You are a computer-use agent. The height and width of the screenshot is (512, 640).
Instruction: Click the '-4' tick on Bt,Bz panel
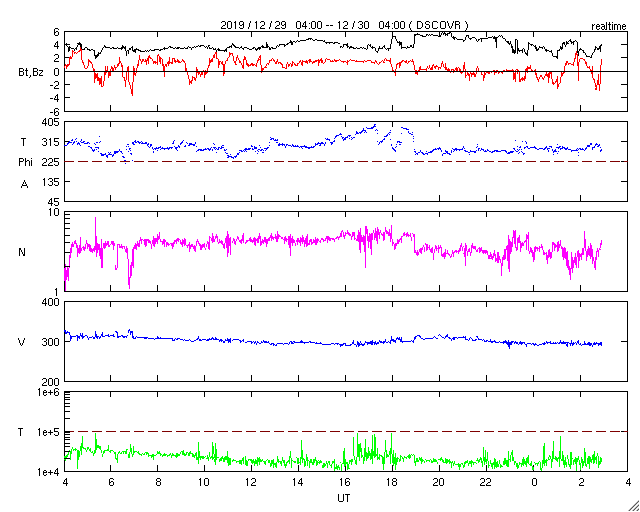(55, 98)
